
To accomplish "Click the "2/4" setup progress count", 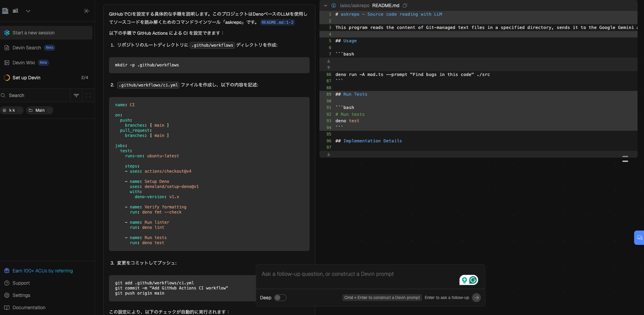I will click(x=85, y=78).
